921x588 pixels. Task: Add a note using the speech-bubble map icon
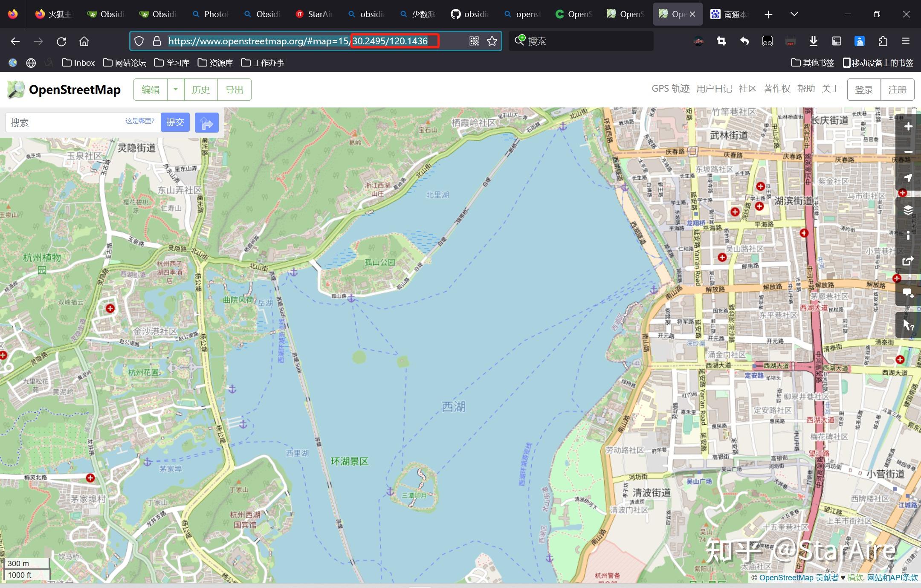909,293
